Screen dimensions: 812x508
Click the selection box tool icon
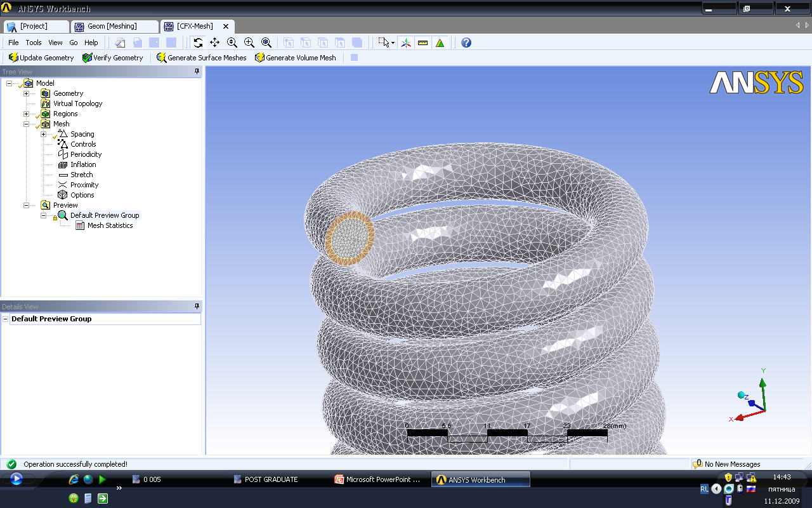[x=384, y=43]
